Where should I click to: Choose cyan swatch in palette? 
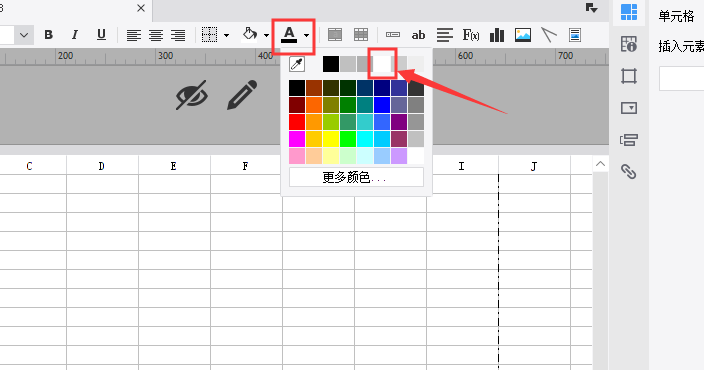(x=365, y=139)
